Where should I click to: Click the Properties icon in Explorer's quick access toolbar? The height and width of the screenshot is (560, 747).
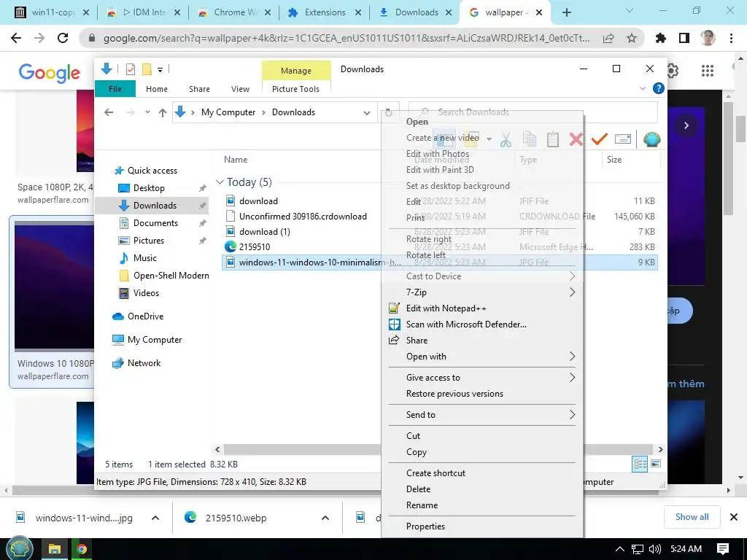tap(130, 69)
